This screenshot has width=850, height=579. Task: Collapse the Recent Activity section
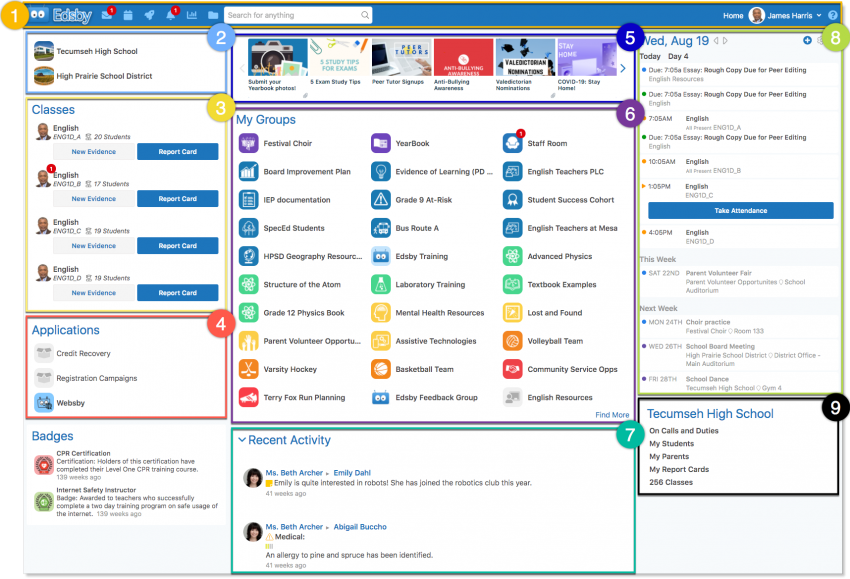(x=241, y=440)
